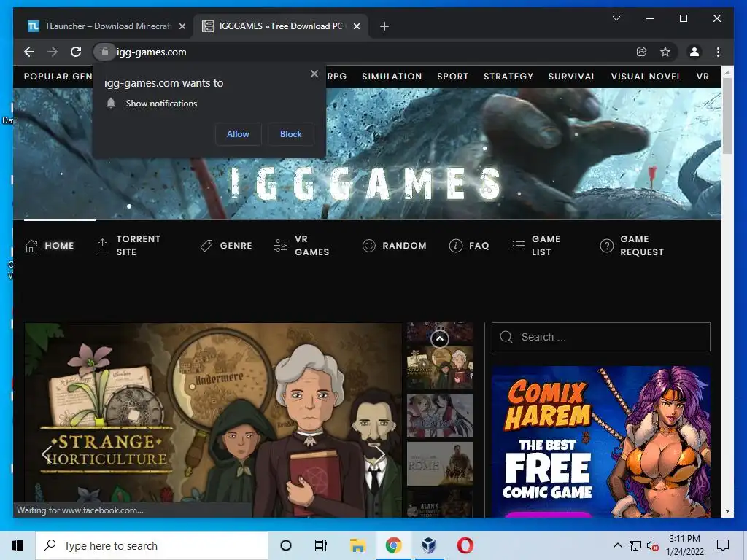Open the Windows Start menu
This screenshot has height=560, width=747.
[18, 545]
